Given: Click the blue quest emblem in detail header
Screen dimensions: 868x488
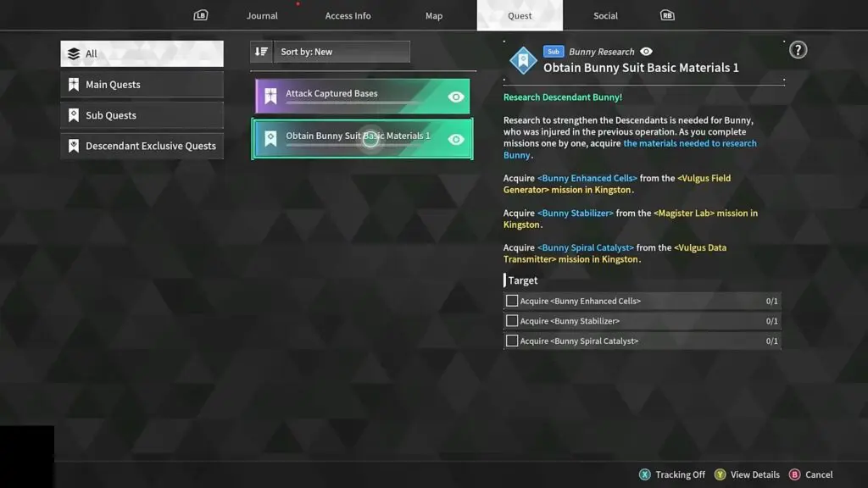Looking at the screenshot, I should (523, 60).
